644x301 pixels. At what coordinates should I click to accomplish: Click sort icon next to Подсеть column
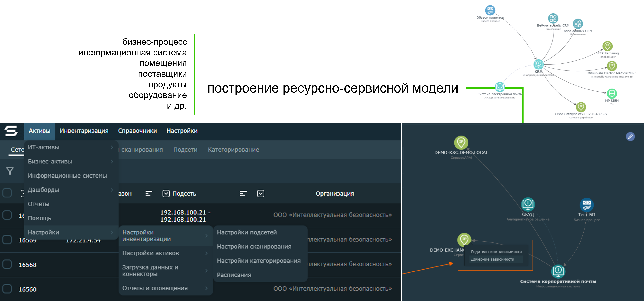[x=243, y=193]
